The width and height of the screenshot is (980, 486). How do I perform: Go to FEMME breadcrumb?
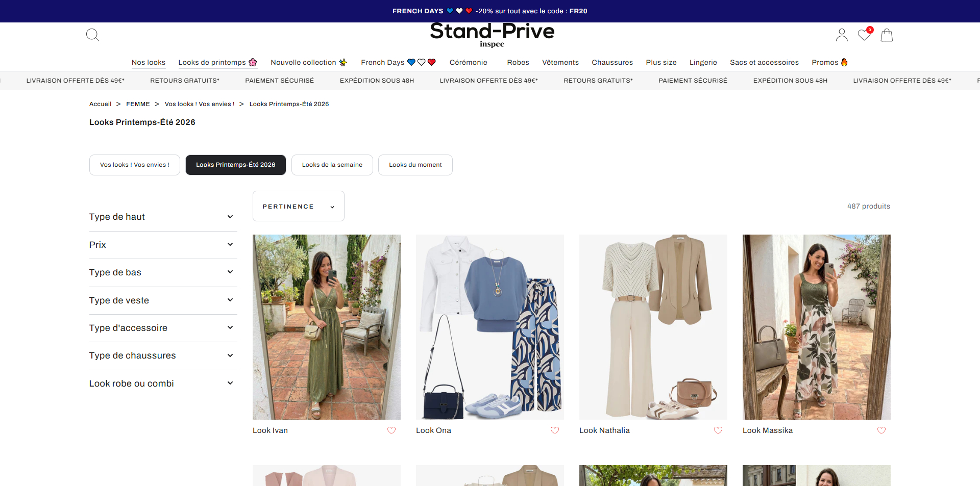coord(138,104)
